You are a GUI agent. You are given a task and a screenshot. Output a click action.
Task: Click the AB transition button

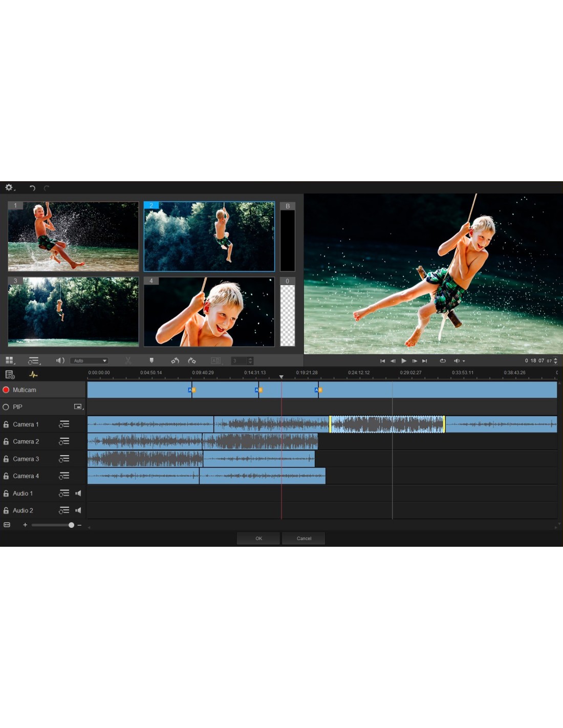click(216, 360)
